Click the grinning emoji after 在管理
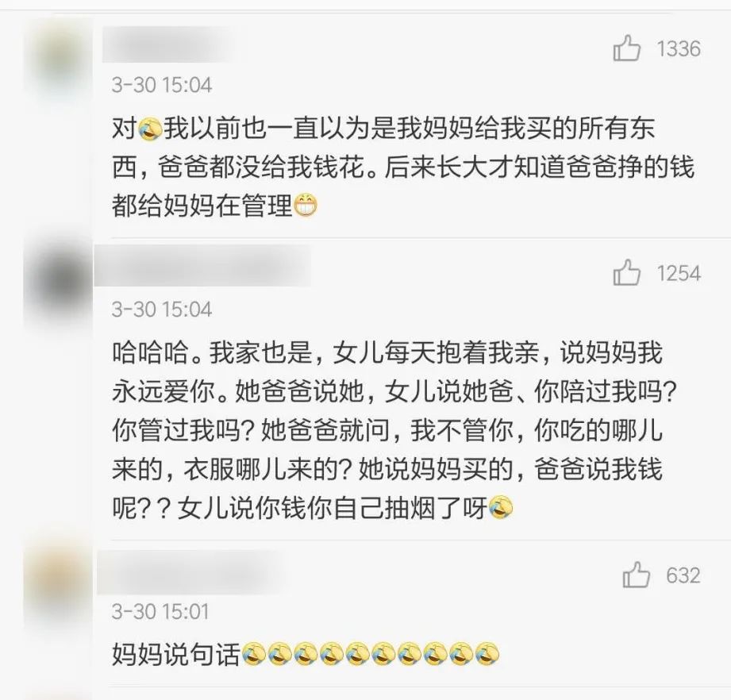731x700 pixels. (x=305, y=206)
